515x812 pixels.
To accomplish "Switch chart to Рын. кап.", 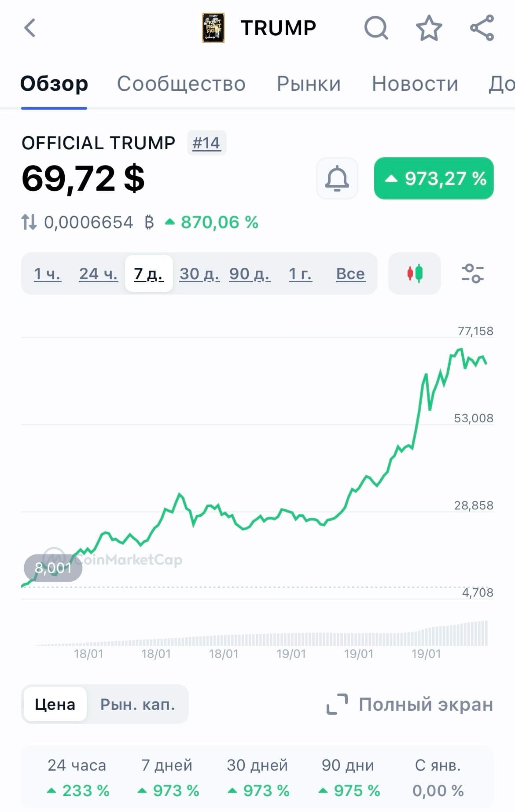I will [138, 704].
